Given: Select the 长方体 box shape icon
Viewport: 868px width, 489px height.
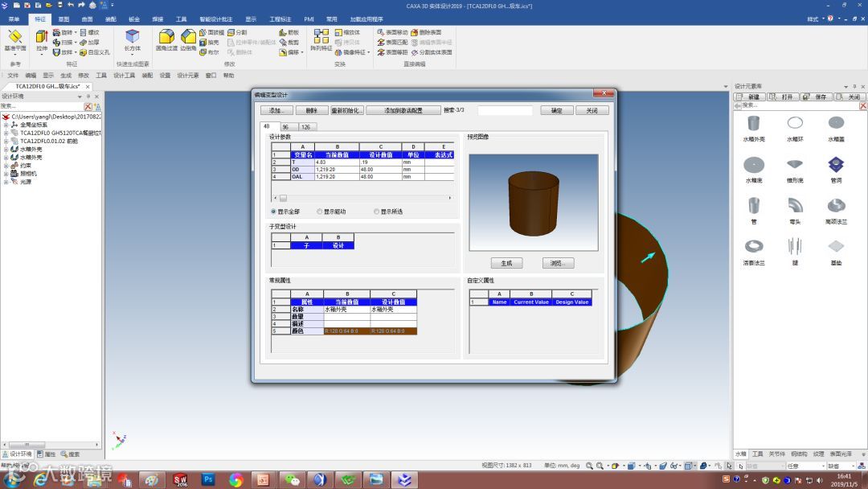Looking at the screenshot, I should (x=132, y=37).
